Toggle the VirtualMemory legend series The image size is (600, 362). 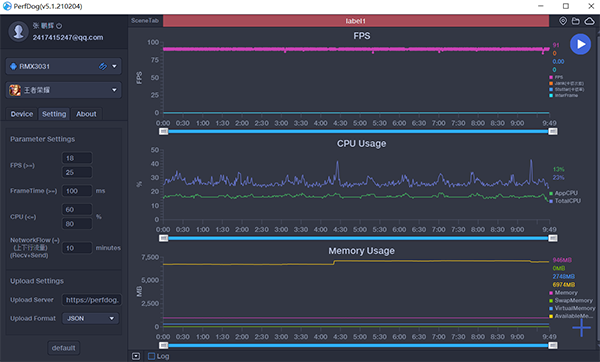tap(572, 308)
